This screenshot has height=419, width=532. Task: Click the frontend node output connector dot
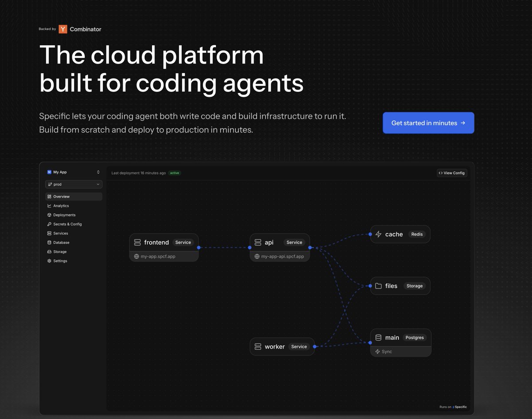[199, 247]
